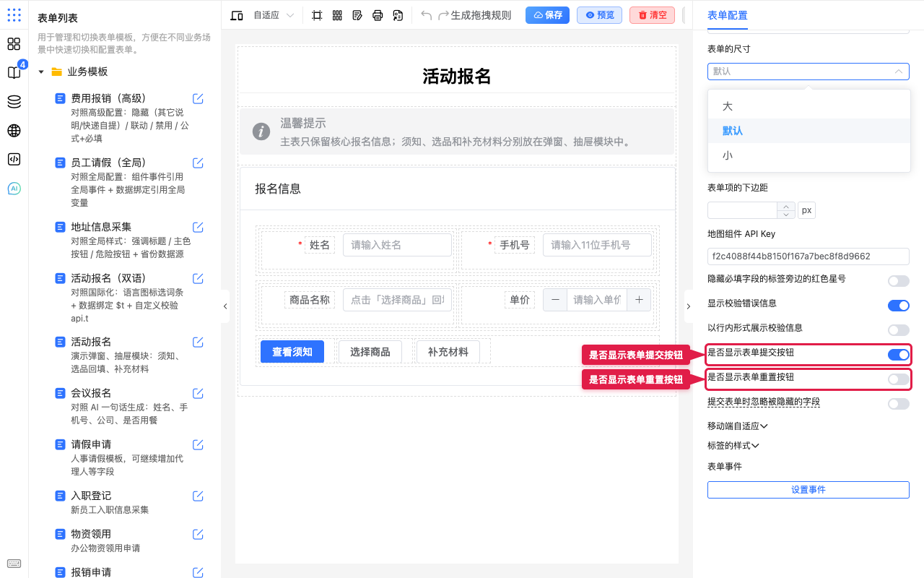The image size is (924, 578).
Task: Click the 设置事件 button
Action: [x=808, y=490]
